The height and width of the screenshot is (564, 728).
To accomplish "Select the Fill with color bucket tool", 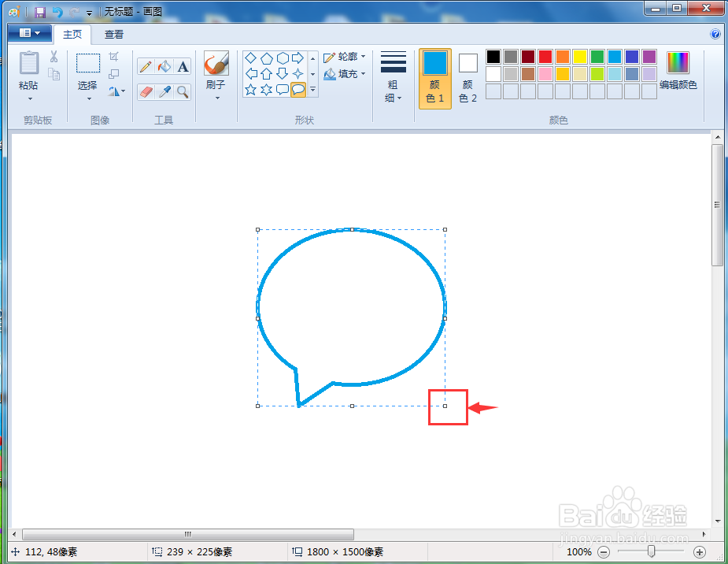I will click(x=164, y=66).
